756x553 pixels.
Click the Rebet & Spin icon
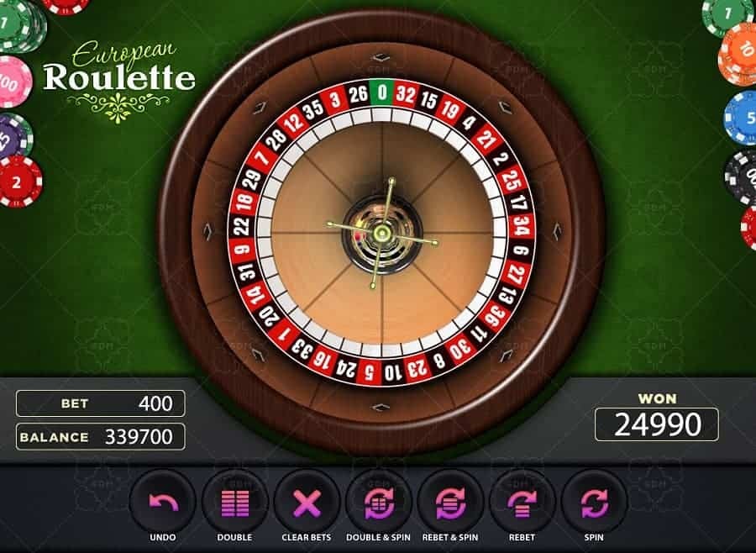point(450,503)
